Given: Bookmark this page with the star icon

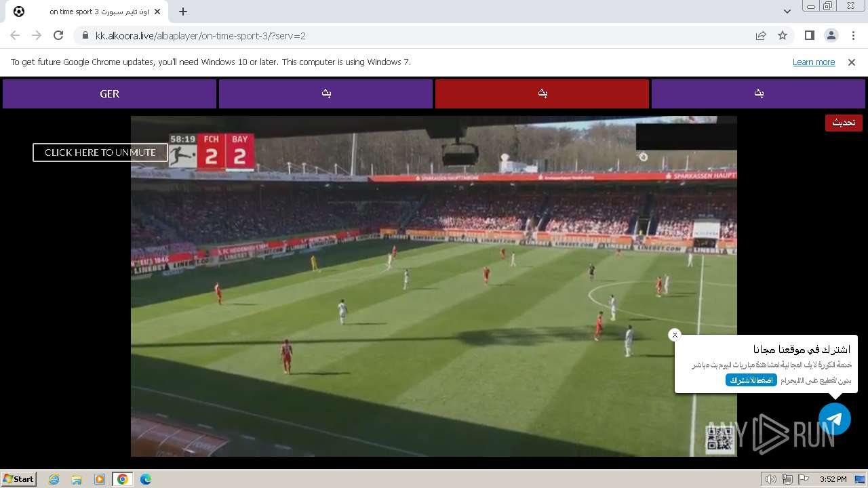Looking at the screenshot, I should 783,36.
